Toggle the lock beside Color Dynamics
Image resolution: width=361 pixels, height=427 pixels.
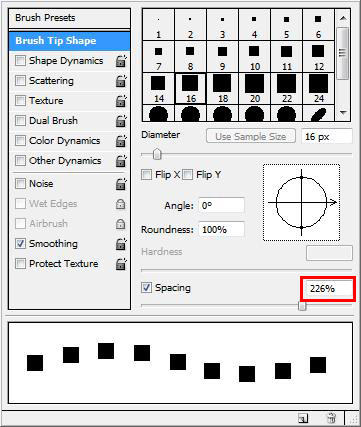click(121, 141)
